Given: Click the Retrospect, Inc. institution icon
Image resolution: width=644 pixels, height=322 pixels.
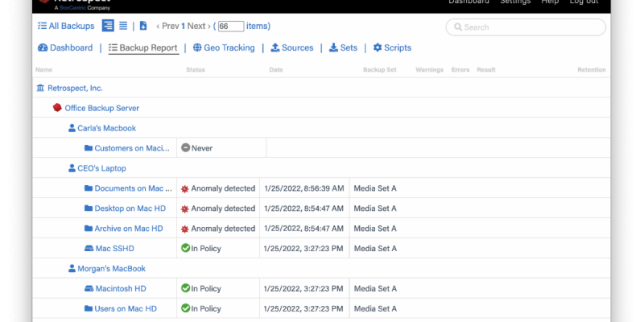Looking at the screenshot, I should click(40, 88).
